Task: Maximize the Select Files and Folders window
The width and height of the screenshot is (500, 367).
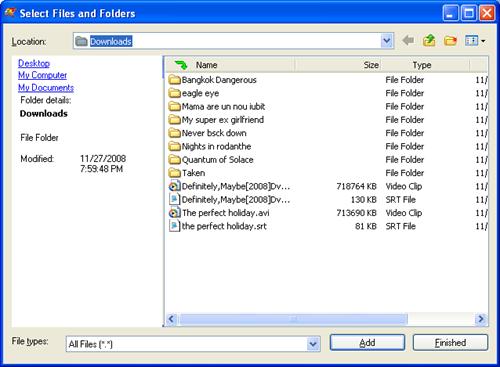Action: pos(469,13)
